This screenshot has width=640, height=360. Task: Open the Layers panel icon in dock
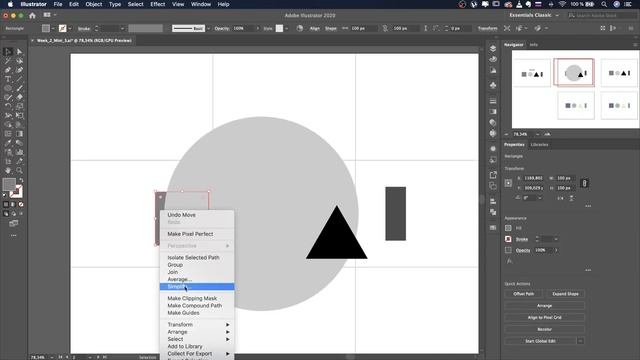(x=493, y=48)
